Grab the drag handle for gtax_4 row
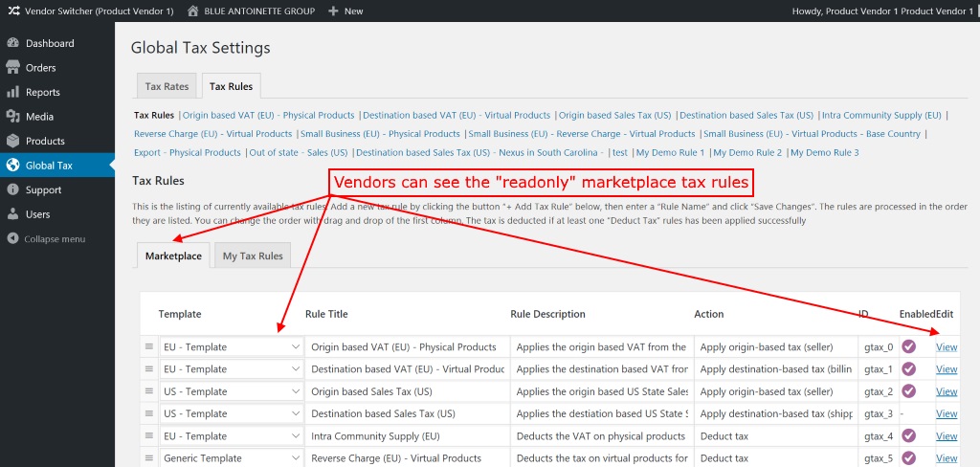The width and height of the screenshot is (980, 467). (x=148, y=435)
